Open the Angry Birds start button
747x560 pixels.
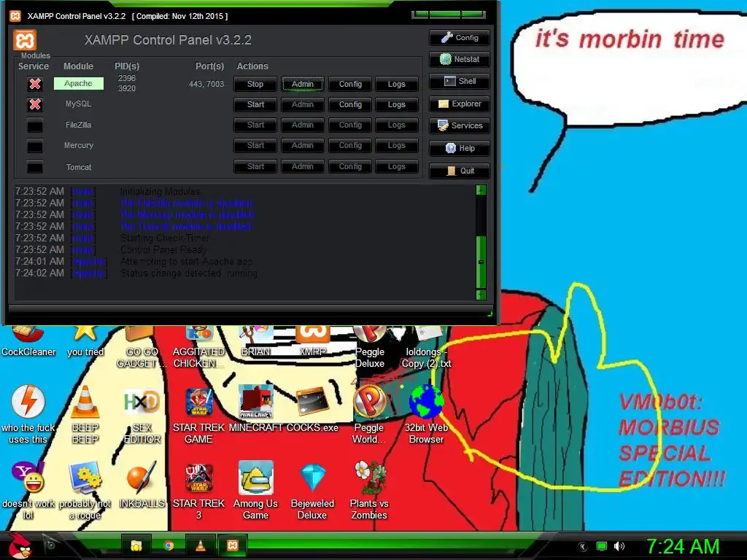[x=20, y=545]
